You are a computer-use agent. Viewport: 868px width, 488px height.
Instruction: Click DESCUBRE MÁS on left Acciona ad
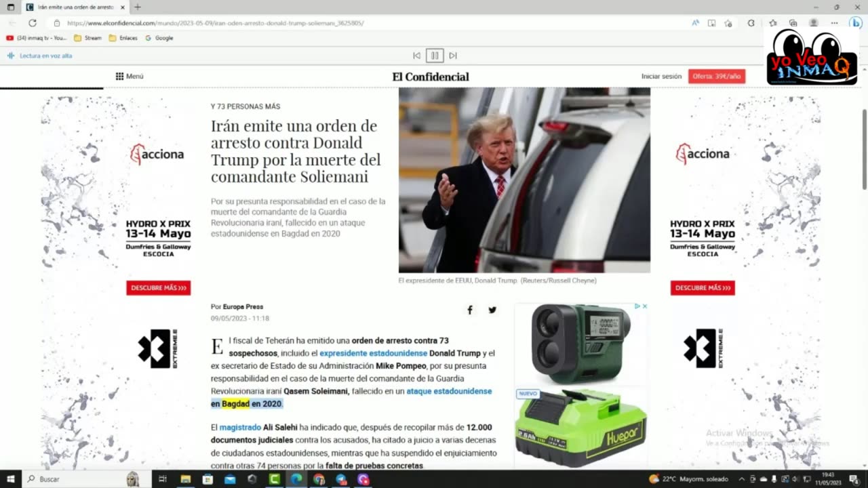pyautogui.click(x=158, y=288)
